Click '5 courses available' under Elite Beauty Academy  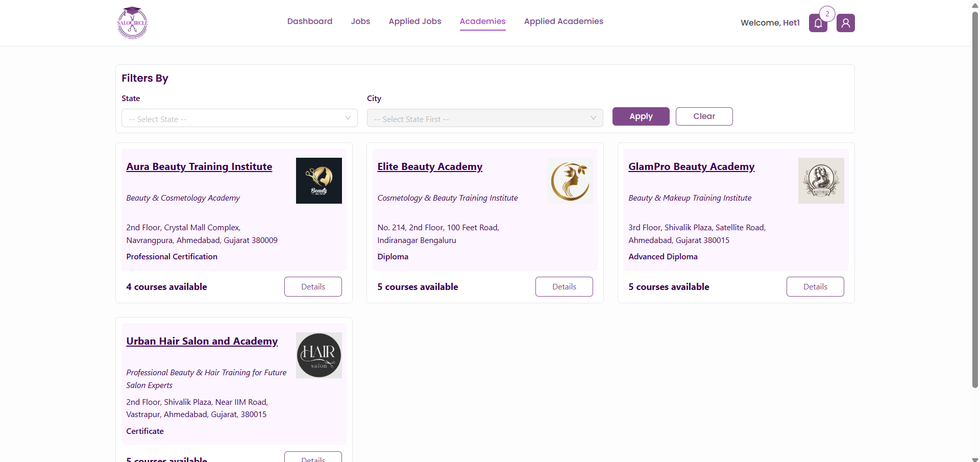(418, 287)
